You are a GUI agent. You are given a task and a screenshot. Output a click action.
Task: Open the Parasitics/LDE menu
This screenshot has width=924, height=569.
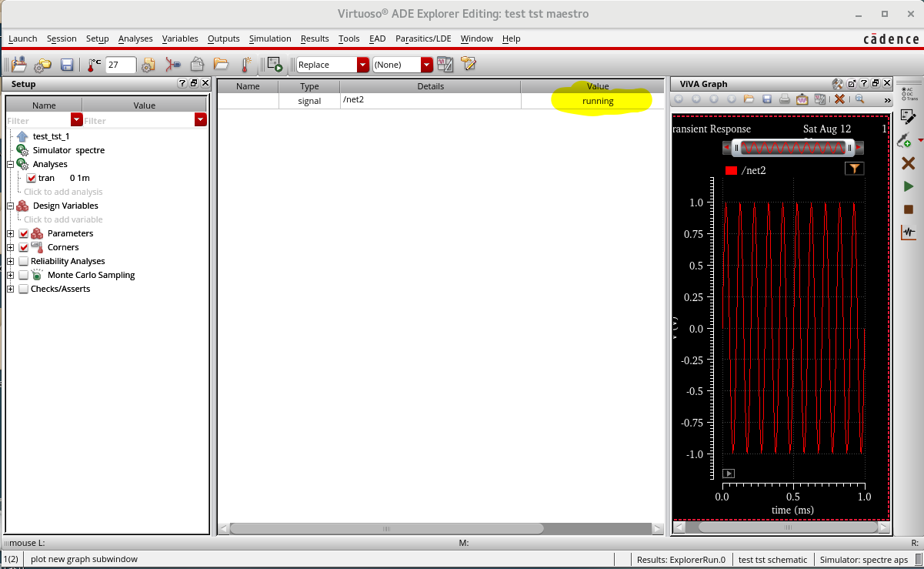tap(423, 38)
